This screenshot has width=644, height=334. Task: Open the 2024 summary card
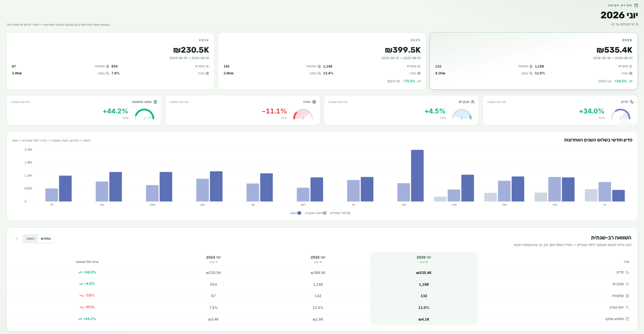110,61
